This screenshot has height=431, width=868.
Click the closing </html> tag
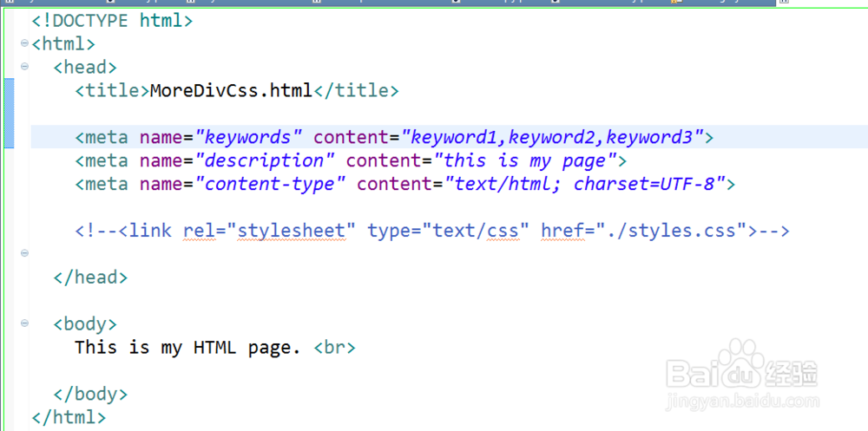pos(69,416)
